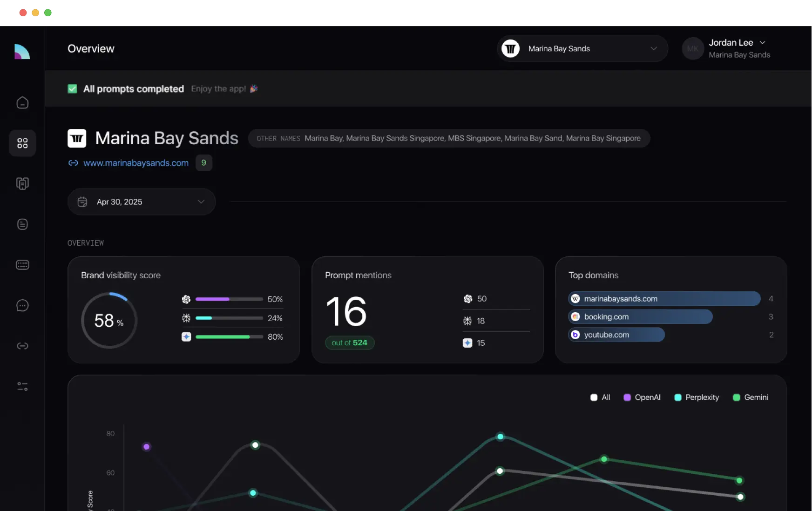Click Perplexity icon beside 18 mentions
This screenshot has width=812, height=511.
(x=467, y=321)
